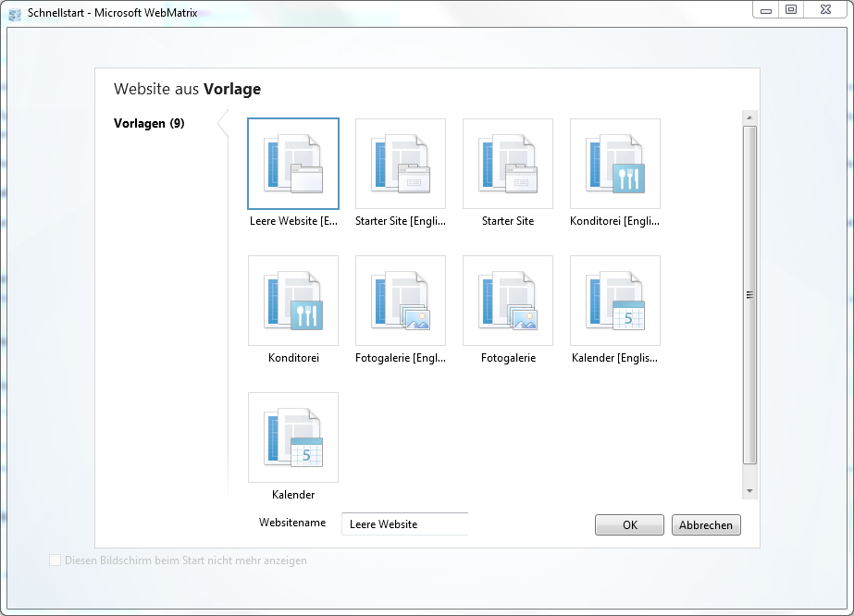Focus the Websitename input field

(x=404, y=524)
